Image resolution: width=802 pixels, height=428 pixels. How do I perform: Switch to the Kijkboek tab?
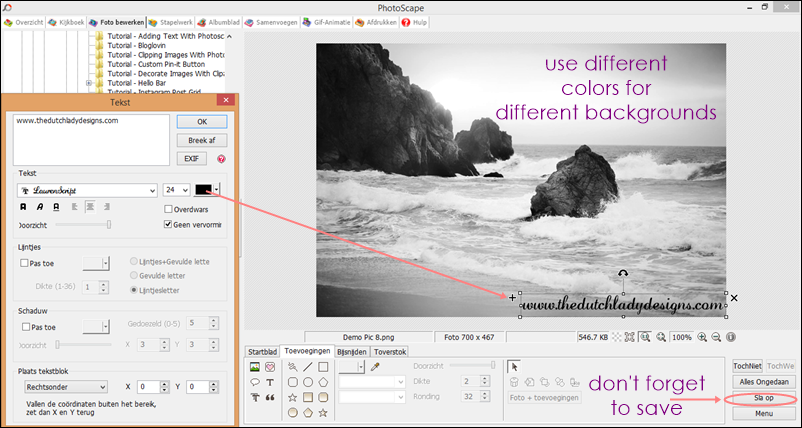[x=66, y=22]
